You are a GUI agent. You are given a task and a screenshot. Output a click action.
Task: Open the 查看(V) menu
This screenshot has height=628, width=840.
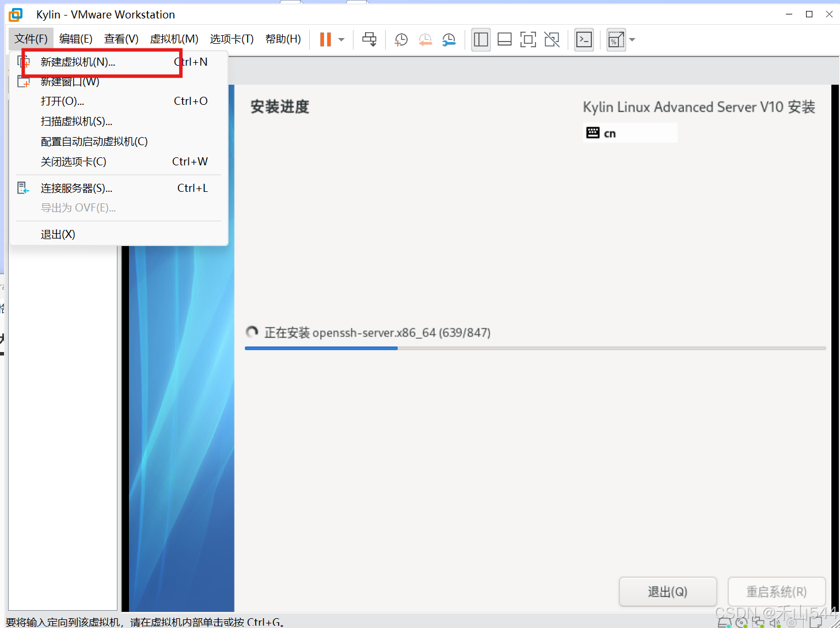point(121,39)
